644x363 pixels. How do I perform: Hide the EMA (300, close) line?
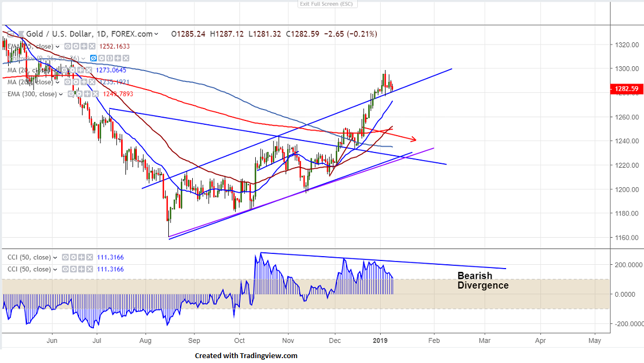tap(71, 94)
